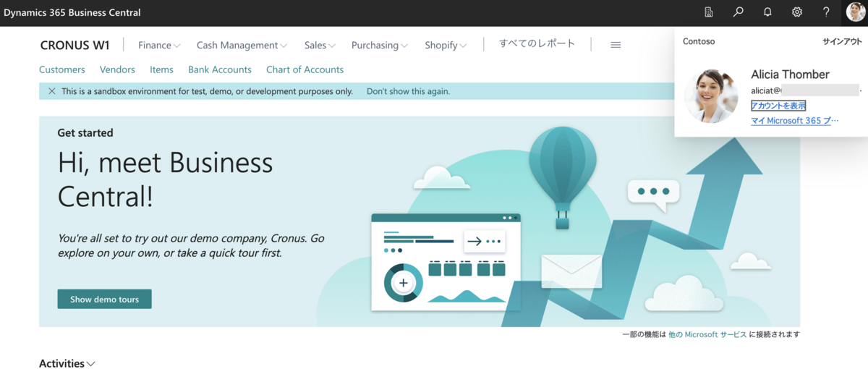The height and width of the screenshot is (369, 868).
Task: Expand the Sales menu
Action: point(320,45)
